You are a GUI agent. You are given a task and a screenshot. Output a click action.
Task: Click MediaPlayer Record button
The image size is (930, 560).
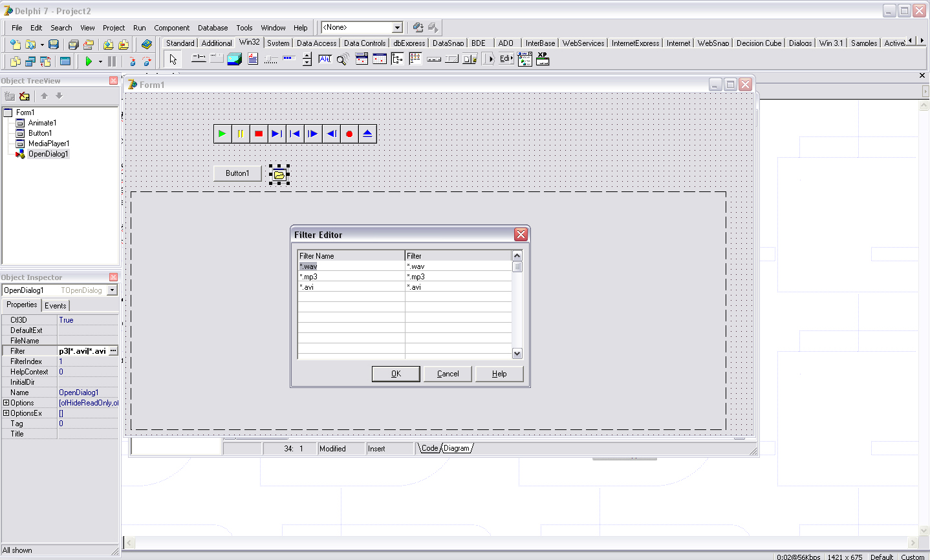349,134
